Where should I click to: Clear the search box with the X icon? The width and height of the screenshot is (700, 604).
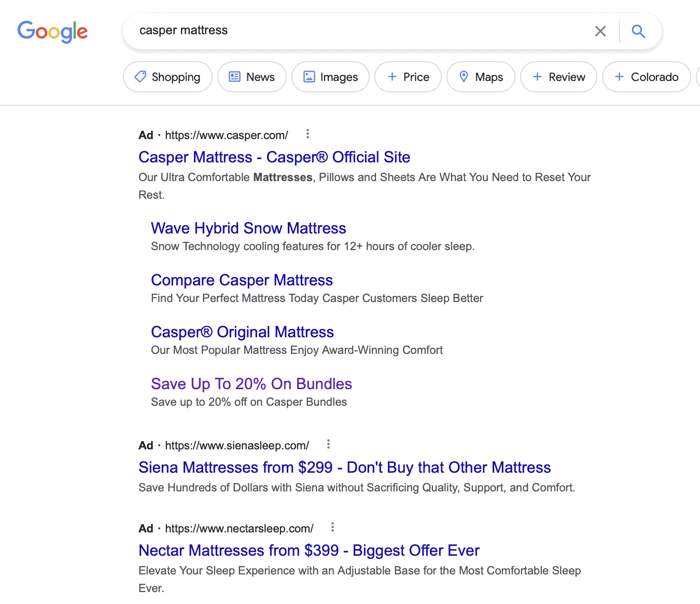pos(600,31)
